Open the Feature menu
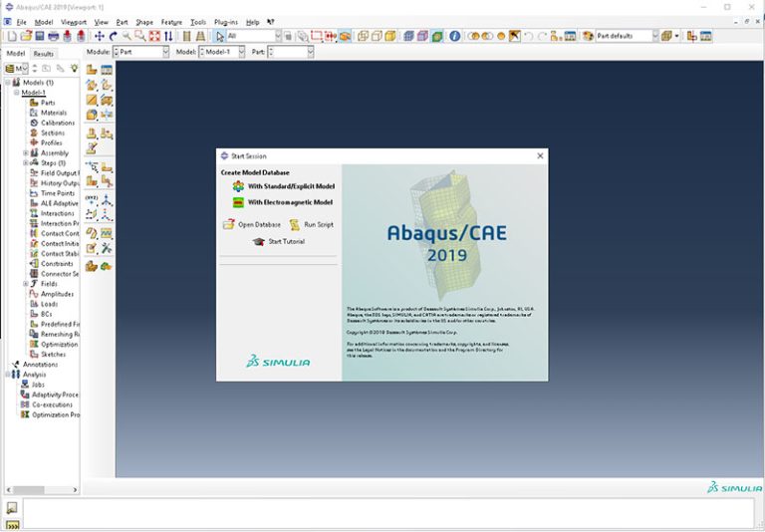 [x=171, y=22]
